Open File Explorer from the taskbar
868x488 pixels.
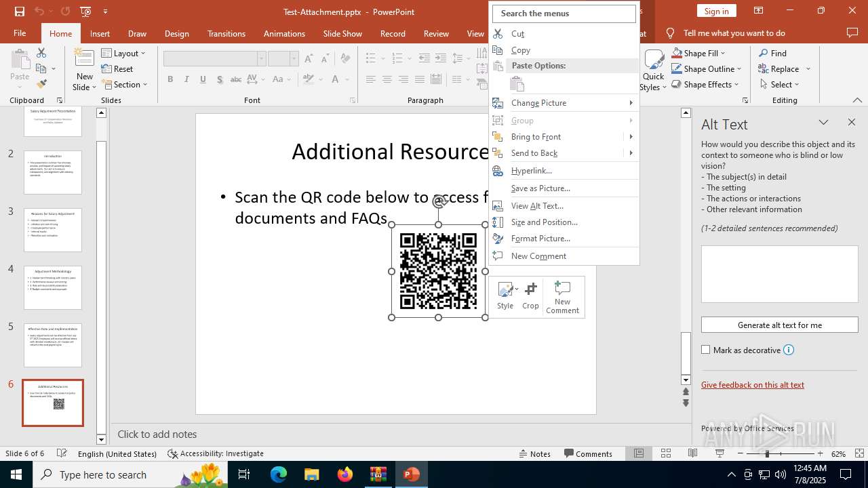coord(311,474)
